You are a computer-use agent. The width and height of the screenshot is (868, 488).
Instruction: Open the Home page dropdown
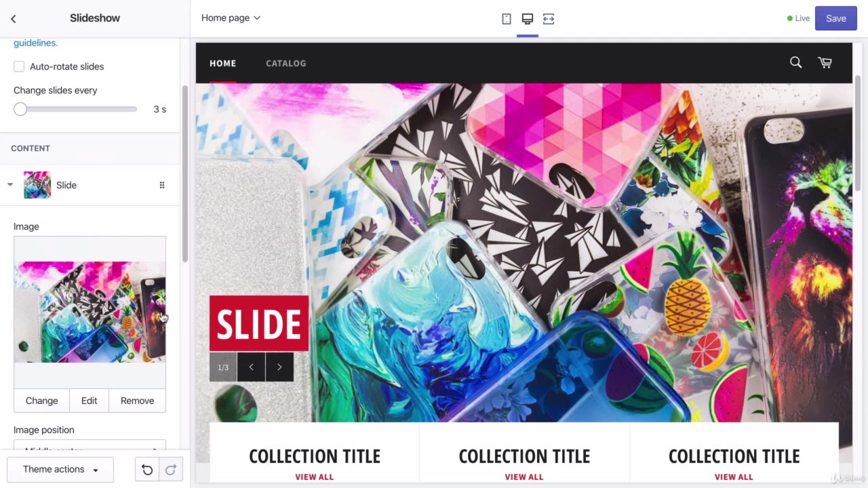[x=231, y=18]
